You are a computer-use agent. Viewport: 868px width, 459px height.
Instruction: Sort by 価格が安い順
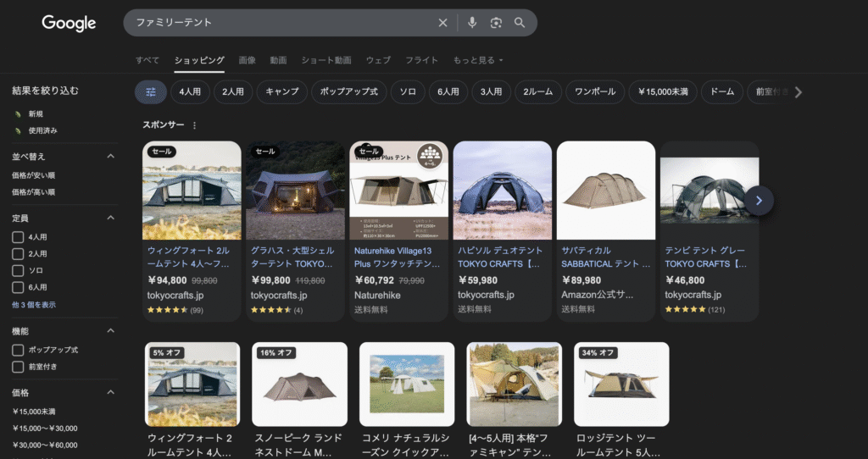pyautogui.click(x=34, y=175)
